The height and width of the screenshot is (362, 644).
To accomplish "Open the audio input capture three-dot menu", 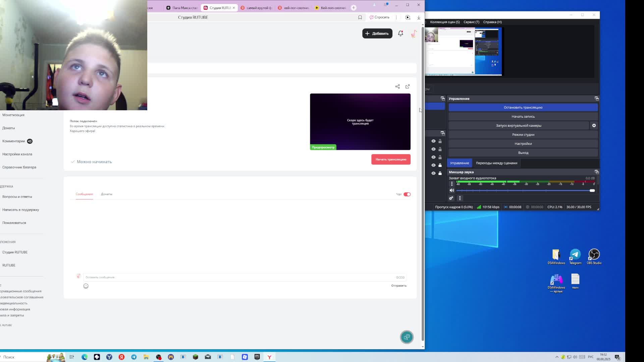I will (452, 184).
